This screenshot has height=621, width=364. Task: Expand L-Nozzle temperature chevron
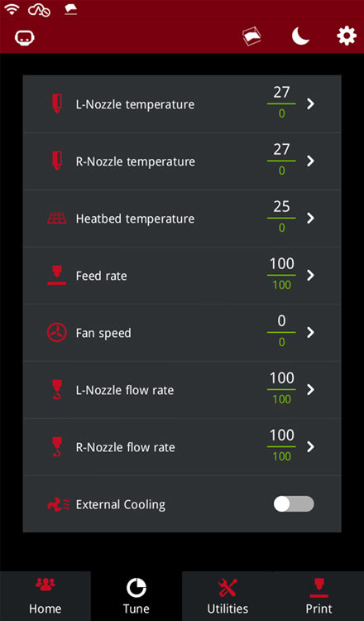pos(311,103)
